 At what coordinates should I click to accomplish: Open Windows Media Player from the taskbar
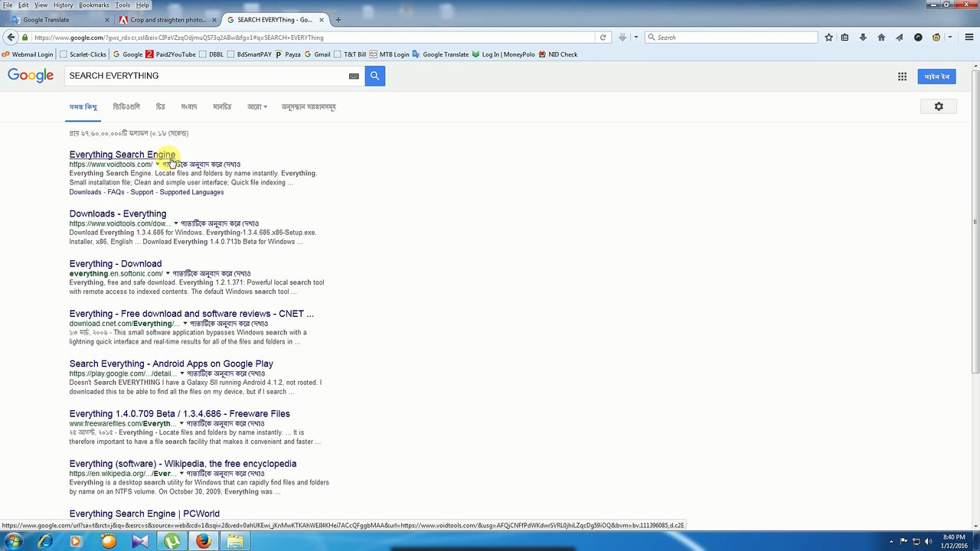pos(75,542)
